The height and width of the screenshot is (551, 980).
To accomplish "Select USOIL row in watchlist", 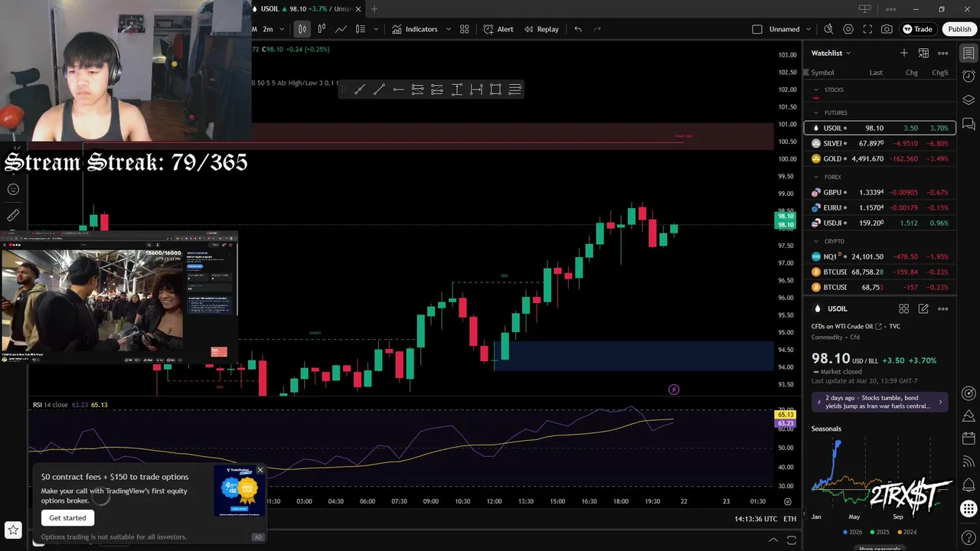I will coord(880,128).
